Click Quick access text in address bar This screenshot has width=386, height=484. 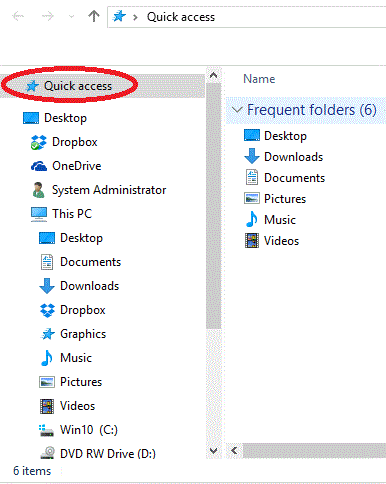(181, 17)
